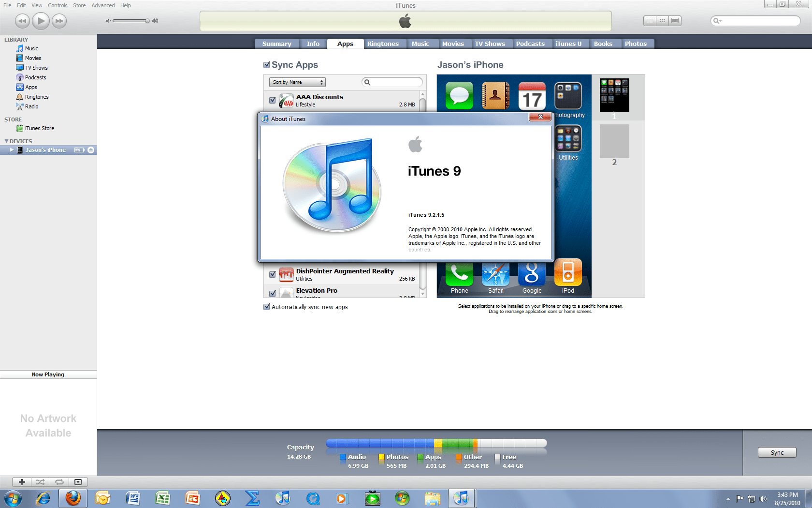The image size is (812, 508).
Task: Switch to grid view
Action: click(662, 21)
